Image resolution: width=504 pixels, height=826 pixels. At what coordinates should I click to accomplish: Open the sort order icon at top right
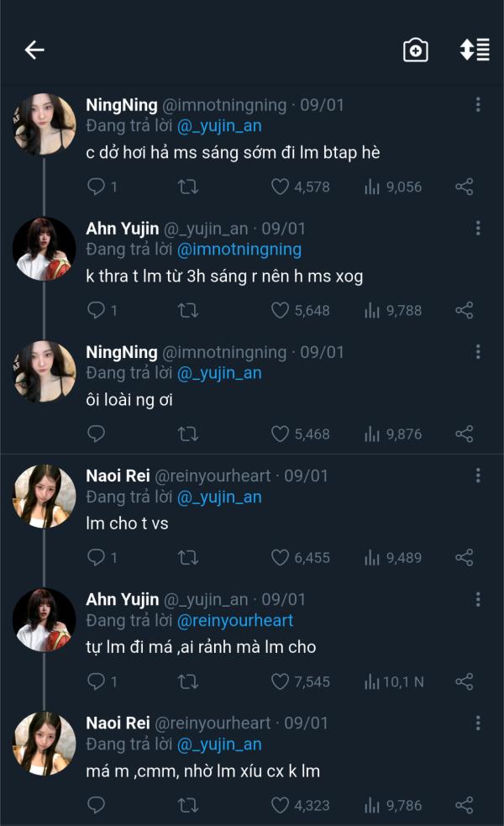pyautogui.click(x=475, y=50)
